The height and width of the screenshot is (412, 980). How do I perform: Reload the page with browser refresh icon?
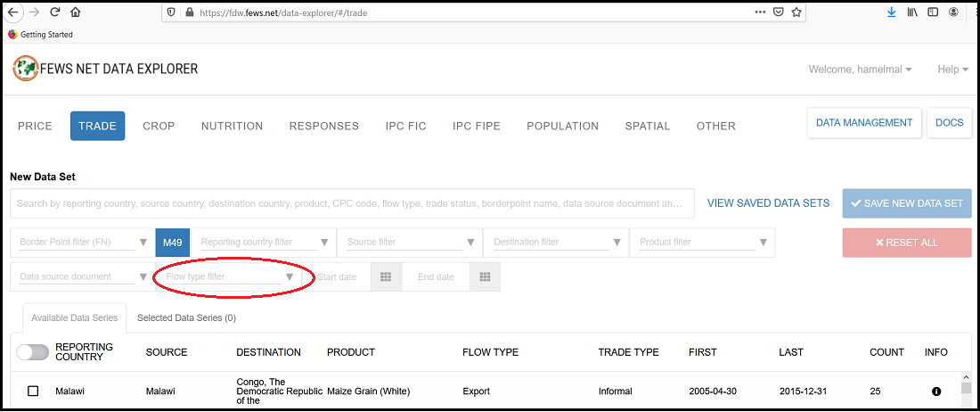pos(55,12)
